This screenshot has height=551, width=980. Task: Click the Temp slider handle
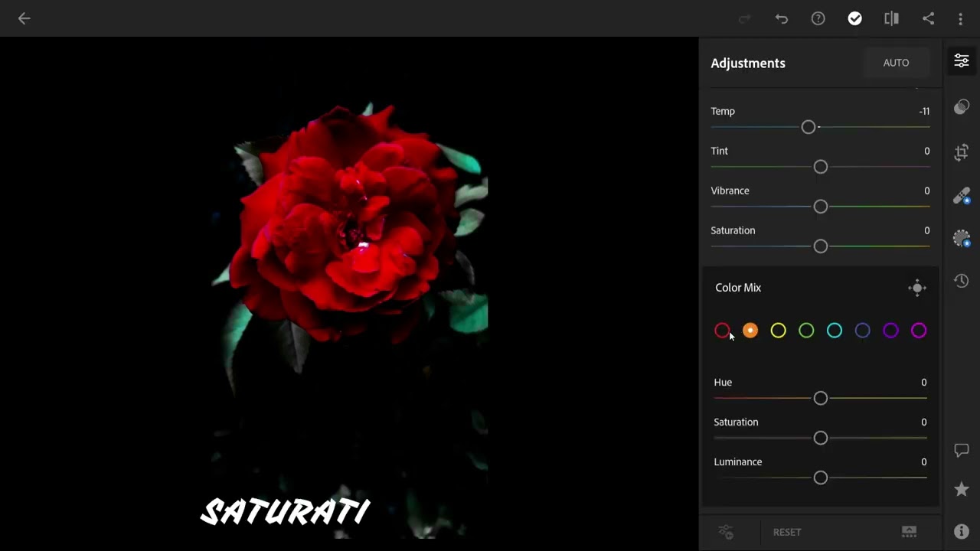coord(808,127)
